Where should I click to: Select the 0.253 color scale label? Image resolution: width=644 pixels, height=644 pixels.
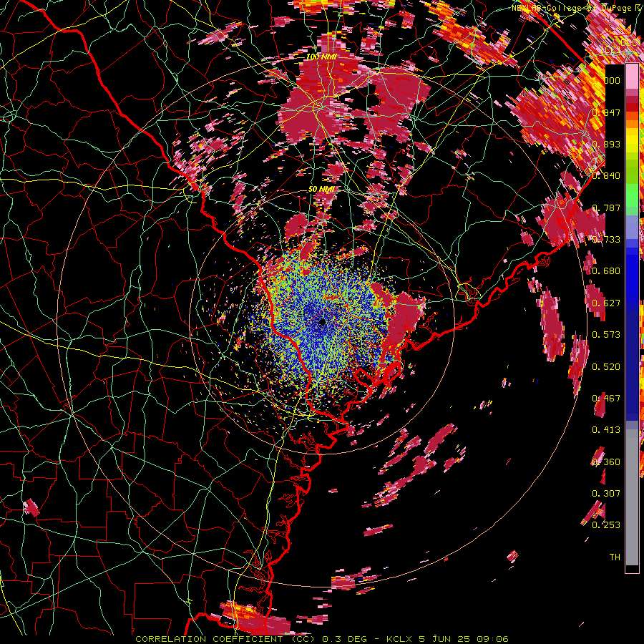(x=606, y=525)
